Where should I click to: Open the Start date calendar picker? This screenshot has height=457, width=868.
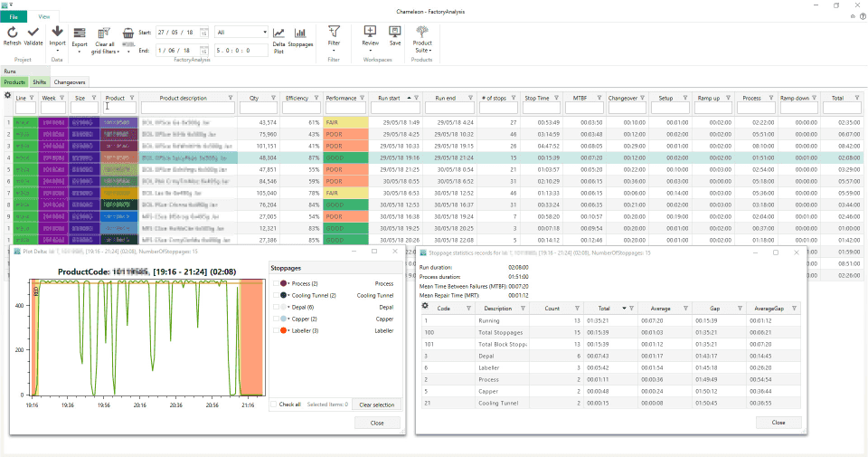(x=204, y=33)
